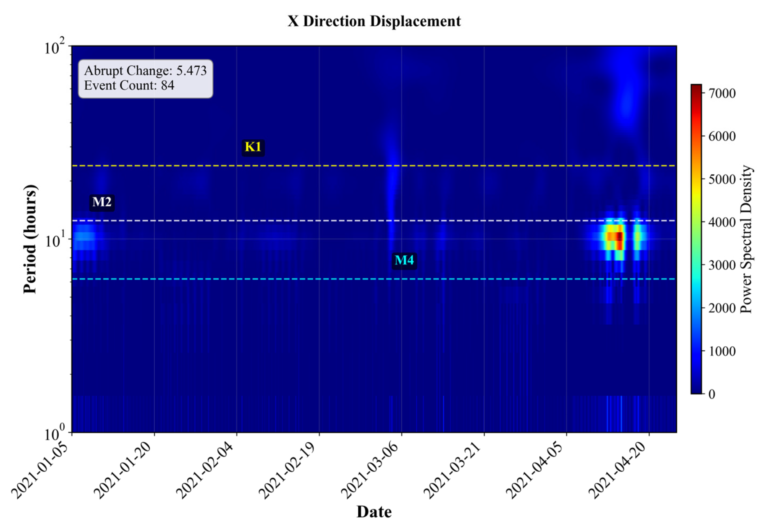This screenshot has width=760, height=532.
Task: Click the red hotspot in the heatmap
Action: point(619,237)
